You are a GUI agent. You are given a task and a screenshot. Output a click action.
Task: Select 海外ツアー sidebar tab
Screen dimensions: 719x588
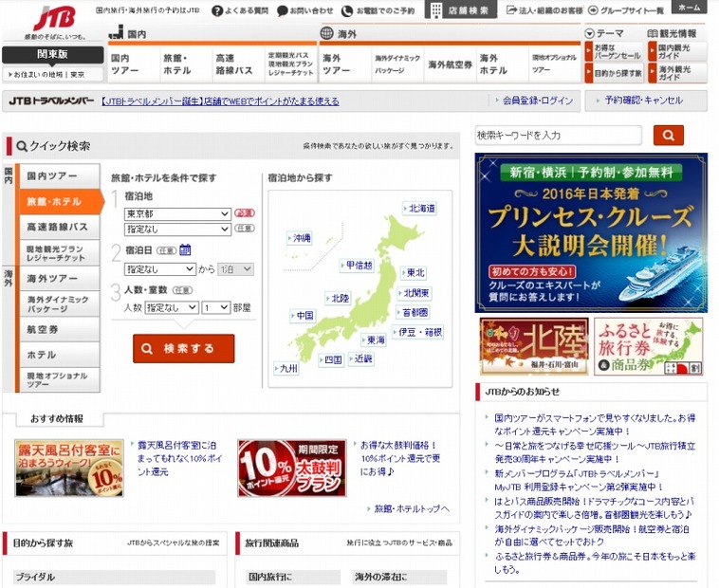(59, 279)
